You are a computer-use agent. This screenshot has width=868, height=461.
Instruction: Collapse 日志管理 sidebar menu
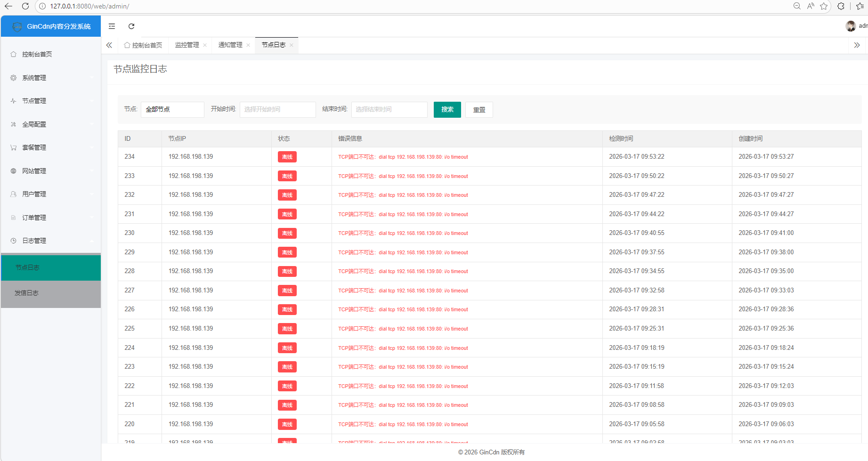50,241
